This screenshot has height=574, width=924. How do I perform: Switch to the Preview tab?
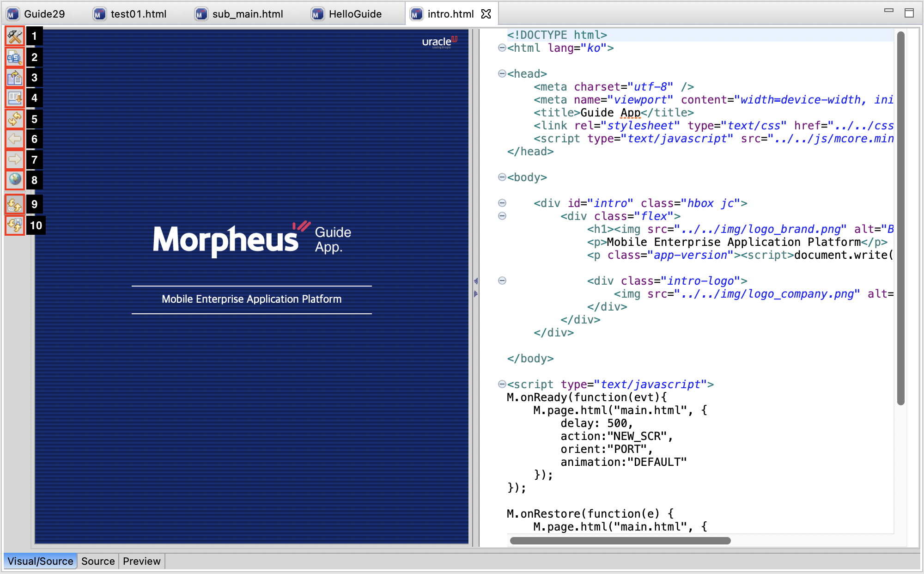[x=141, y=561]
